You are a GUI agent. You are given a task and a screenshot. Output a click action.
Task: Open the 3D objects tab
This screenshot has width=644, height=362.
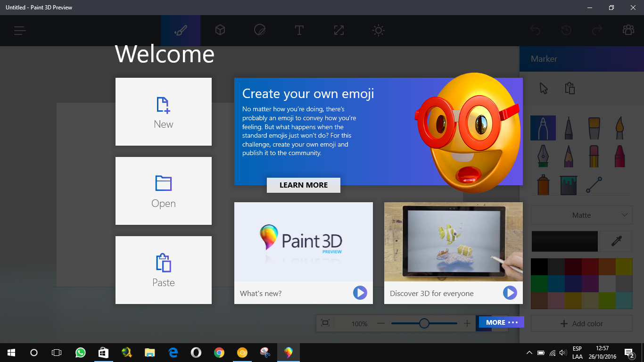tap(219, 30)
